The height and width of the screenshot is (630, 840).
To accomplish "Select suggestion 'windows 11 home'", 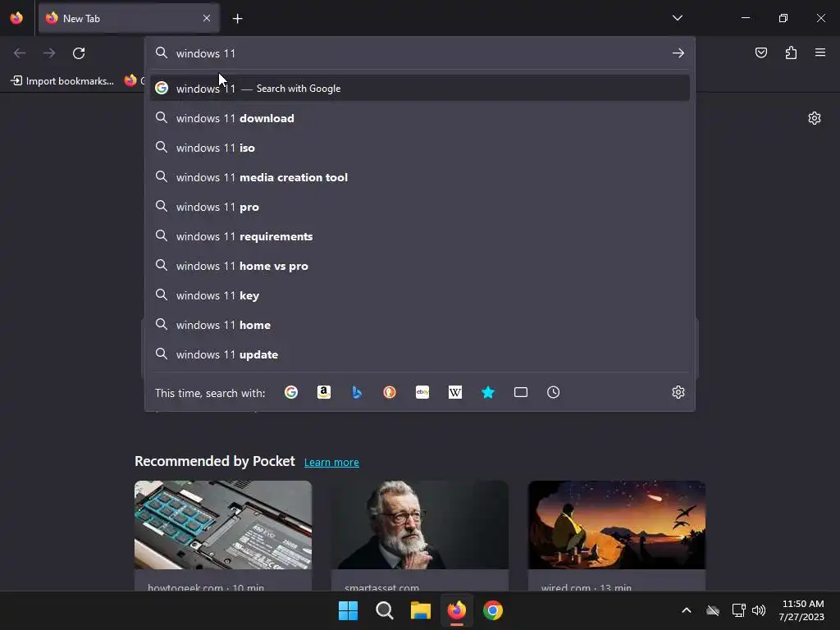I will click(420, 325).
